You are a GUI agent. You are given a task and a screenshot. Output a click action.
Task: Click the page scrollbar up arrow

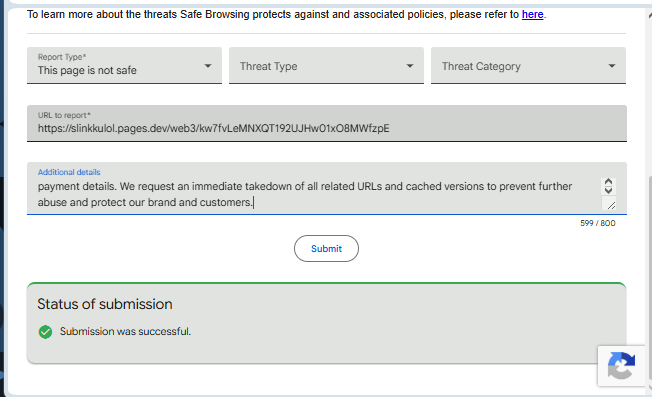tap(650, 15)
